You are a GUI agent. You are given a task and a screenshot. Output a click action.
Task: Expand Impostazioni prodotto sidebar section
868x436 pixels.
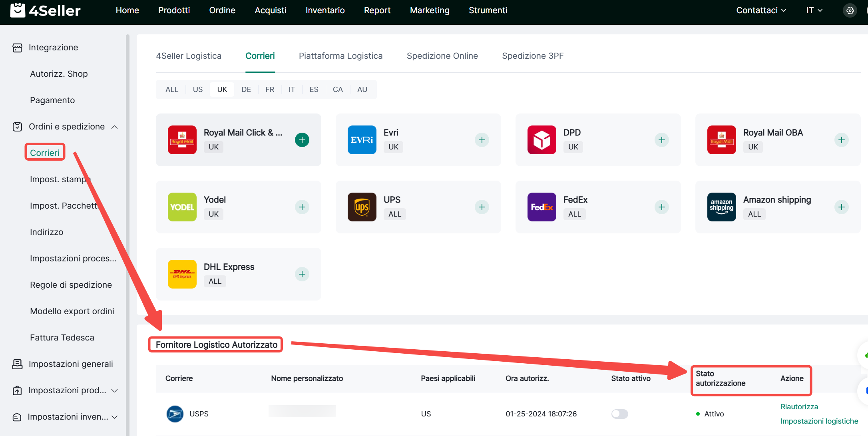pyautogui.click(x=115, y=391)
